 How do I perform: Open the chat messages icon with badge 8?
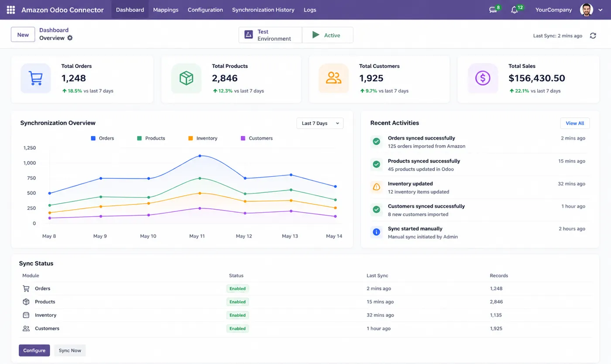tap(493, 10)
